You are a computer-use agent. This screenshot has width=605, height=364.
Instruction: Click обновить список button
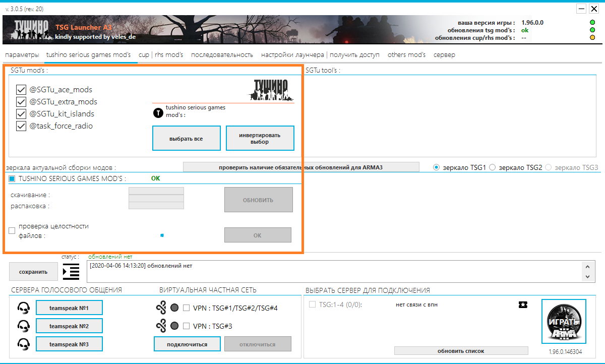click(x=461, y=350)
